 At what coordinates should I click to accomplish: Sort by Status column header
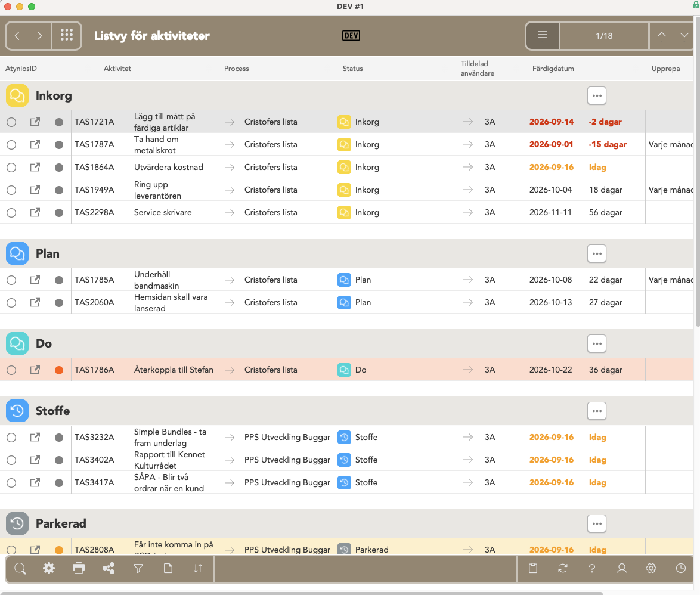tap(352, 69)
